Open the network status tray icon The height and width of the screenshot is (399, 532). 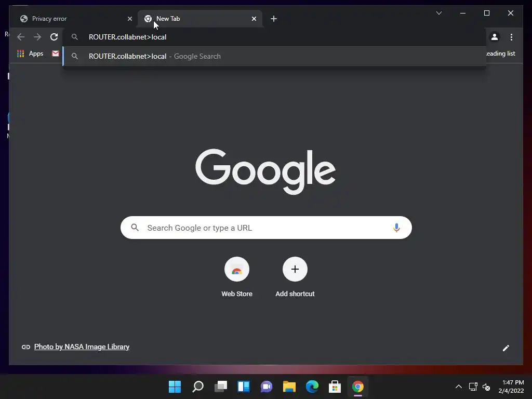point(473,387)
